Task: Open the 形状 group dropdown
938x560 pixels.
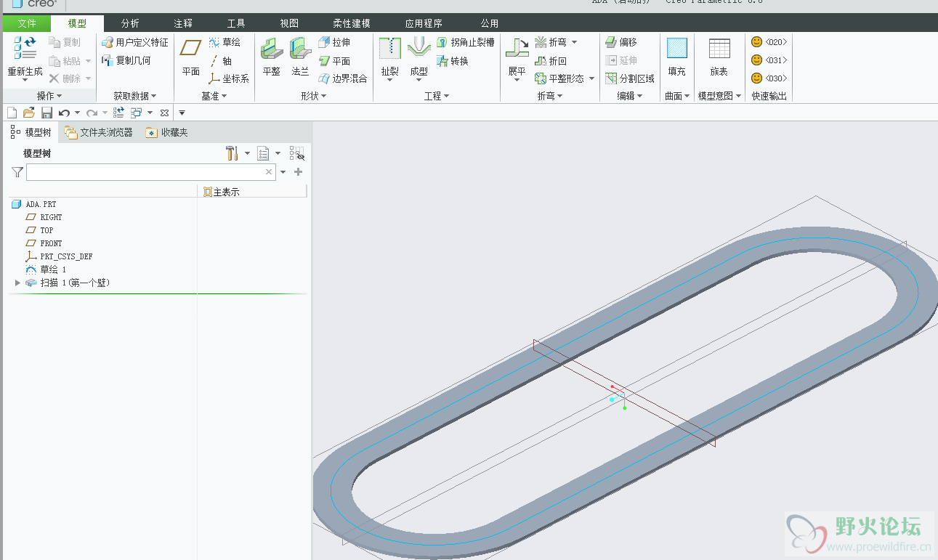Action: click(314, 96)
